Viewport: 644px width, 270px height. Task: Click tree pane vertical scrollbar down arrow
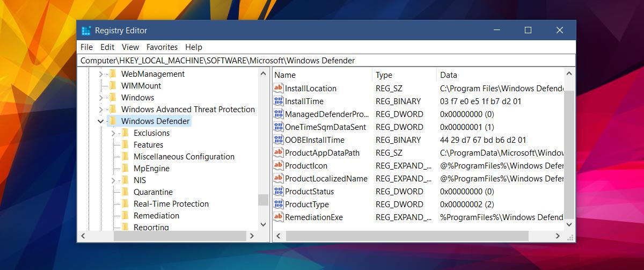[x=263, y=225]
